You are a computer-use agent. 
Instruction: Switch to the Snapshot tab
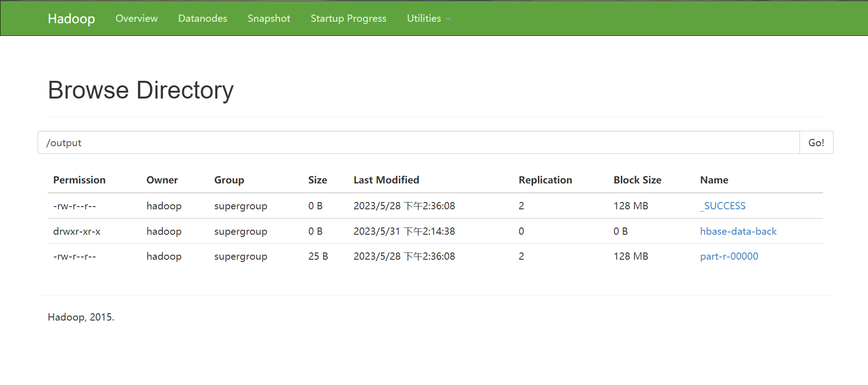pos(269,18)
